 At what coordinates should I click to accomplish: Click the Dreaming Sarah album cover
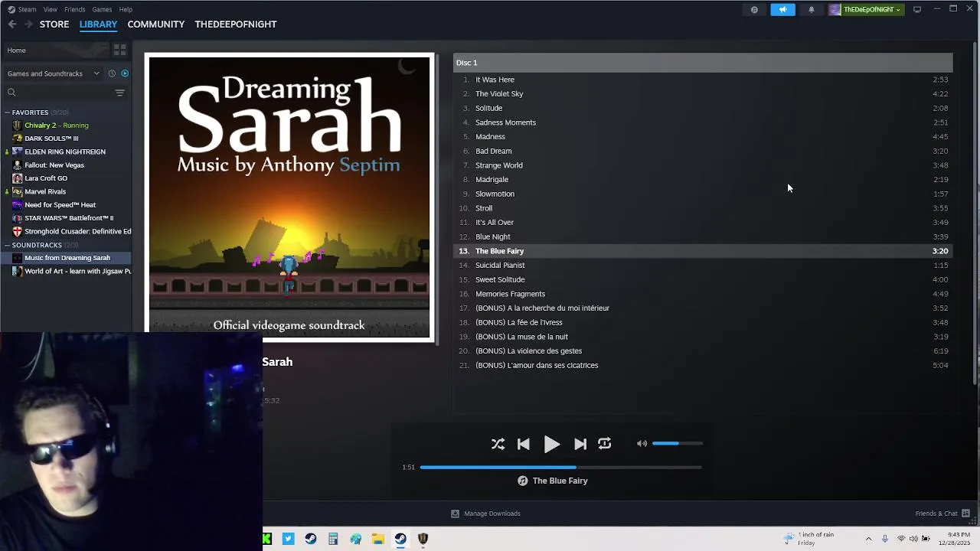[289, 197]
